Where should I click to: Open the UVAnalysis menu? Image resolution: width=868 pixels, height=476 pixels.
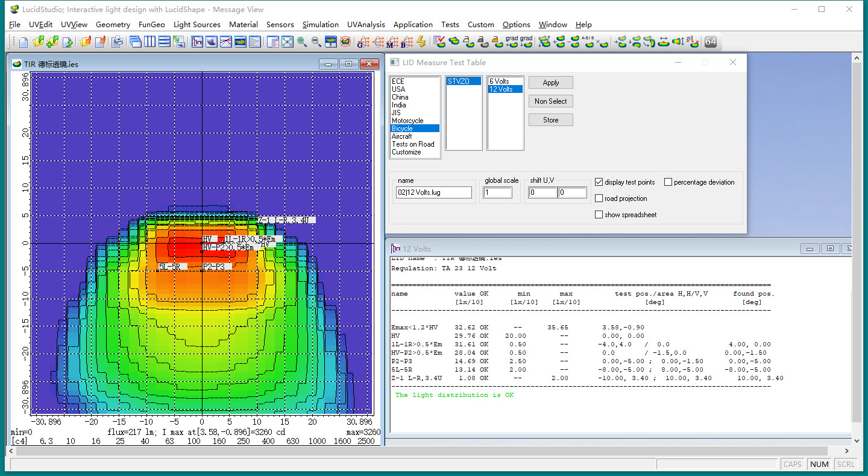tap(366, 25)
